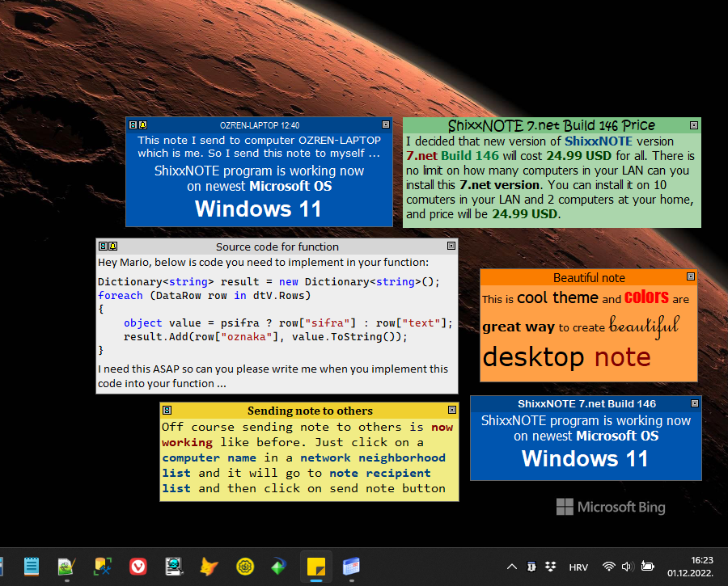Click the line starting "I need this ASAP"
This screenshot has height=586, width=728.
(x=273, y=369)
